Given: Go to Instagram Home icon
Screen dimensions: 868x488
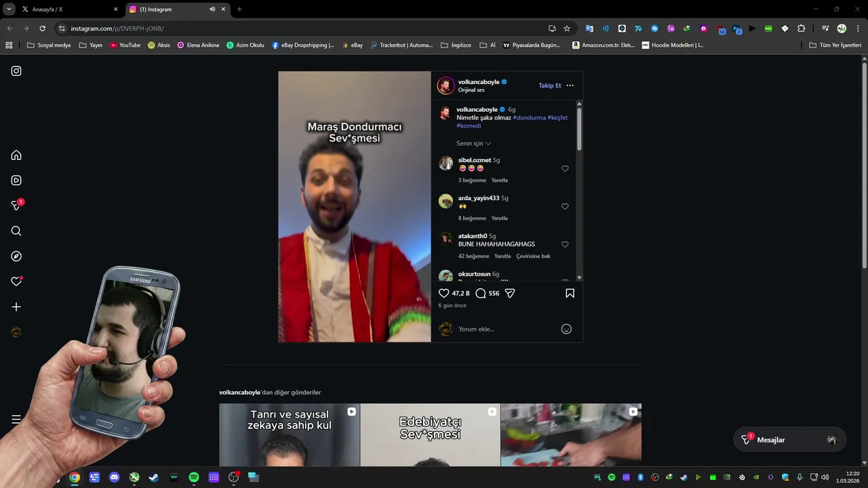Looking at the screenshot, I should point(16,155).
